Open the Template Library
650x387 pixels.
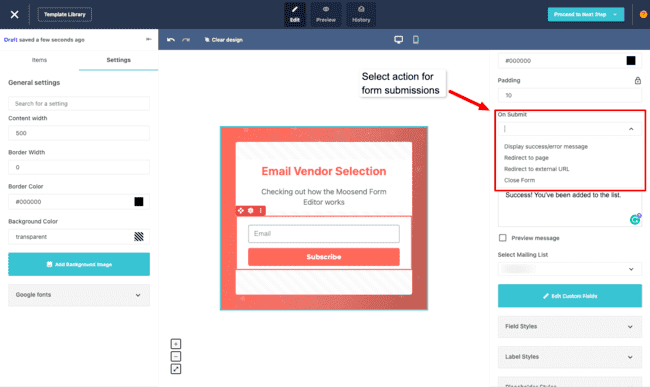(x=65, y=15)
